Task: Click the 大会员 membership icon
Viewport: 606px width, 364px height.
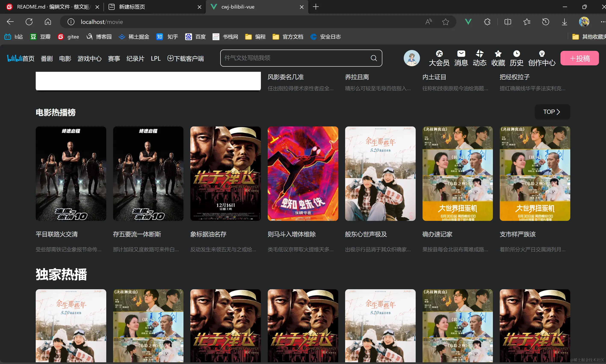Action: 439,58
